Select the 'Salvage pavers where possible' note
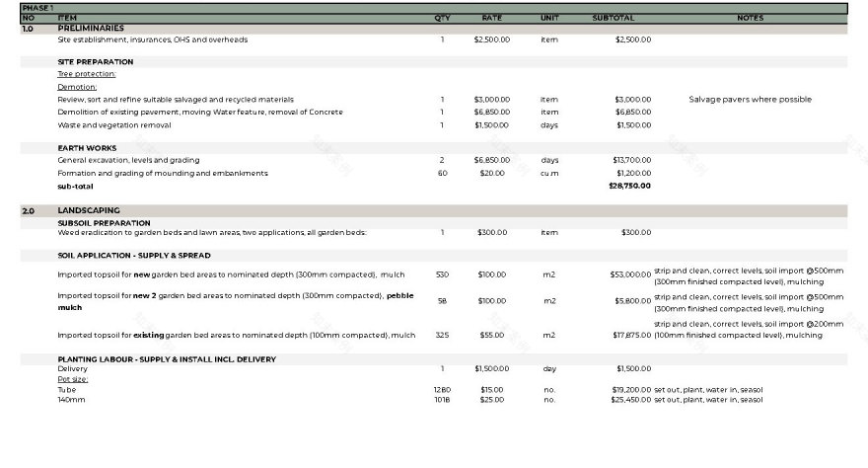The image size is (868, 468). pos(750,100)
